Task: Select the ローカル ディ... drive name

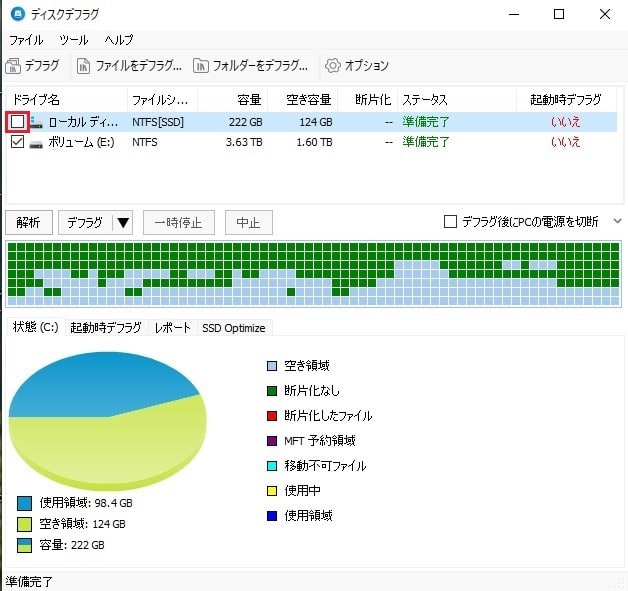Action: coord(83,122)
